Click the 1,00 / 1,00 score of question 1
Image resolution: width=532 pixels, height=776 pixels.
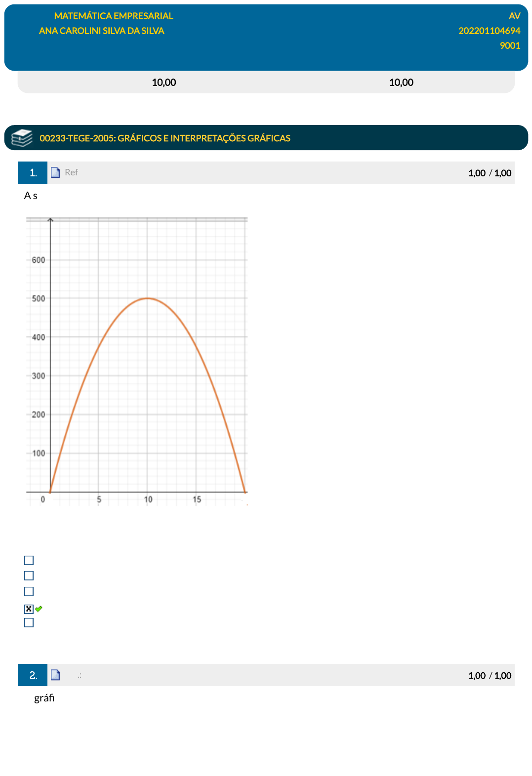pyautogui.click(x=489, y=173)
